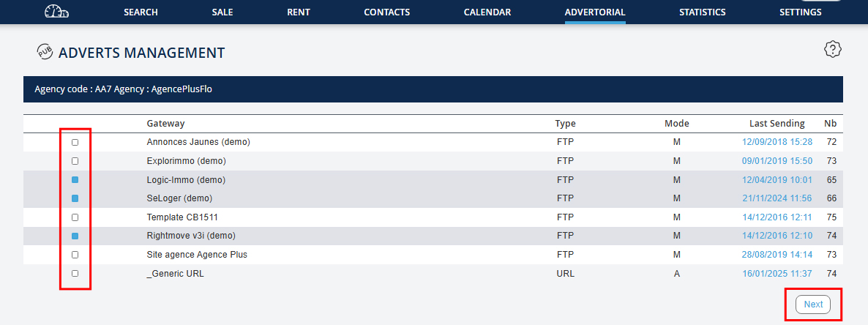Click the 16/01/2025 11:37 sending date link
The image size is (868, 325).
click(777, 273)
